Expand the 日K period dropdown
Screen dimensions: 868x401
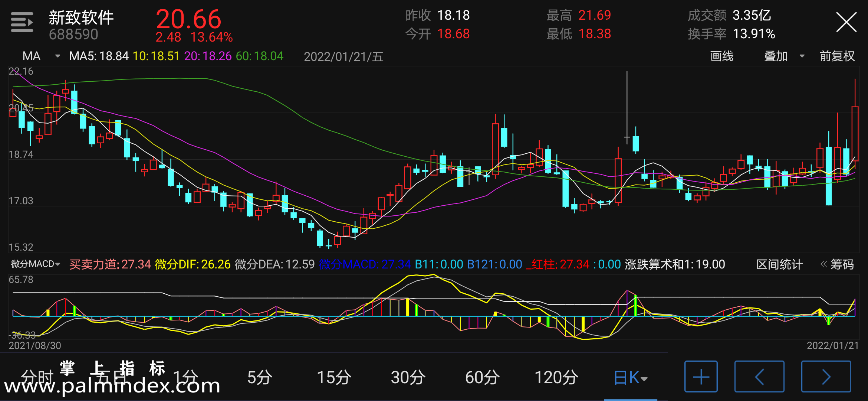pos(631,378)
